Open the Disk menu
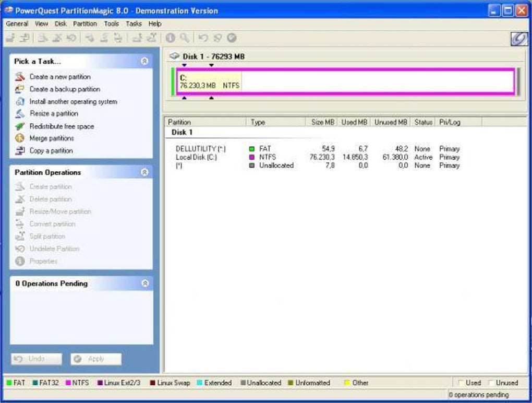The width and height of the screenshot is (532, 403). [x=61, y=24]
